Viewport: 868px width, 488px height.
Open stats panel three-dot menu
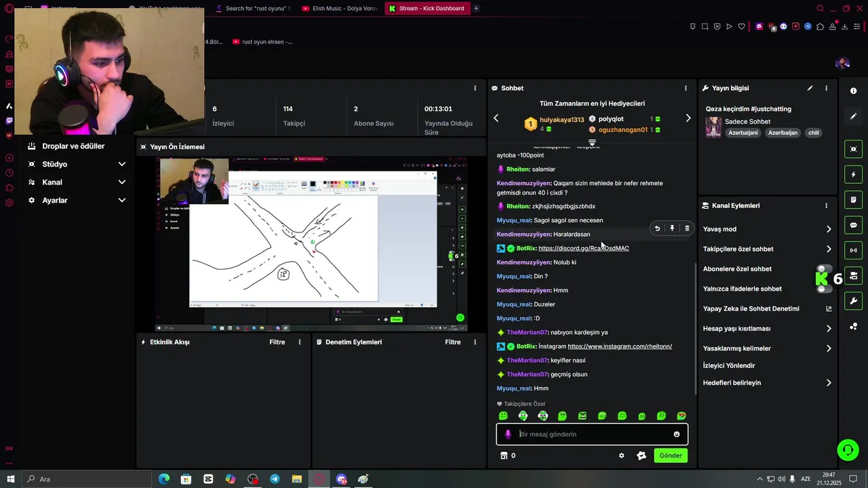coord(475,88)
